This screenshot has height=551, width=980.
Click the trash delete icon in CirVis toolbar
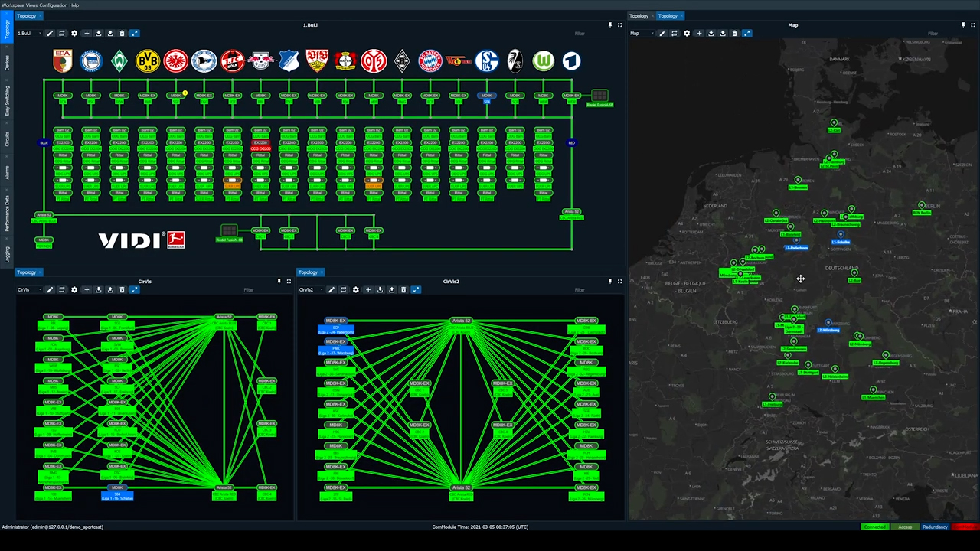122,290
